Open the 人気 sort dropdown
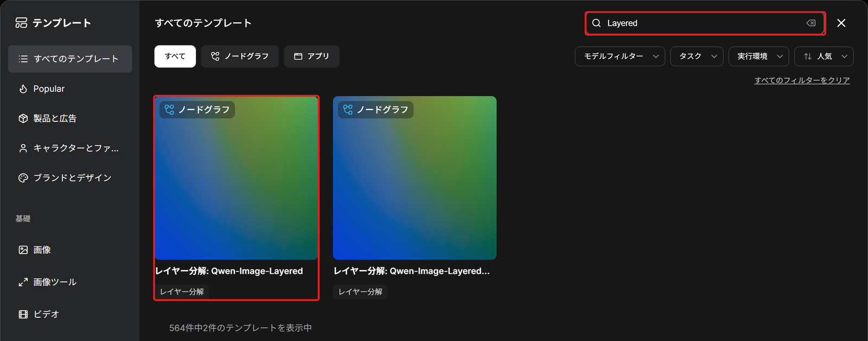This screenshot has width=868, height=341. coord(824,56)
